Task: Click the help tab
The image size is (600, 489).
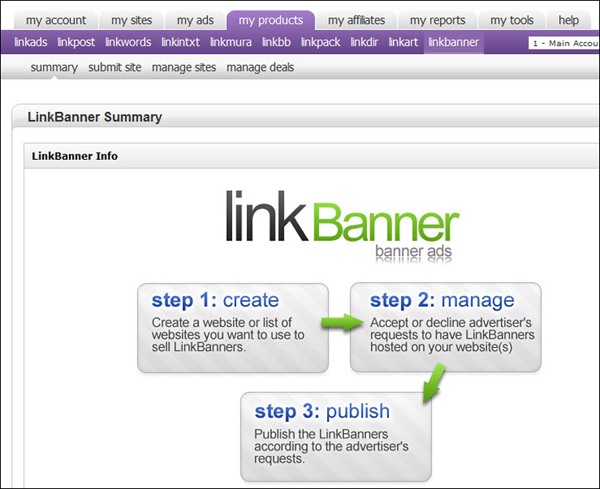Action: click(x=568, y=20)
